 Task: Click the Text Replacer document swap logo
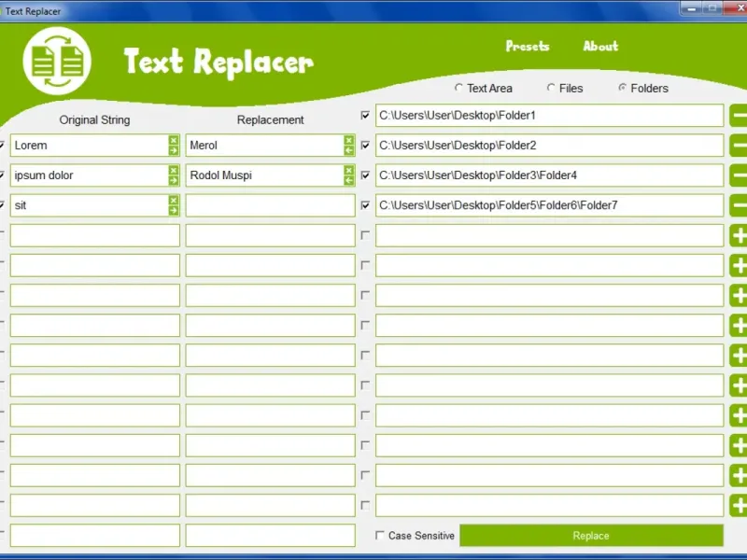[x=57, y=61]
